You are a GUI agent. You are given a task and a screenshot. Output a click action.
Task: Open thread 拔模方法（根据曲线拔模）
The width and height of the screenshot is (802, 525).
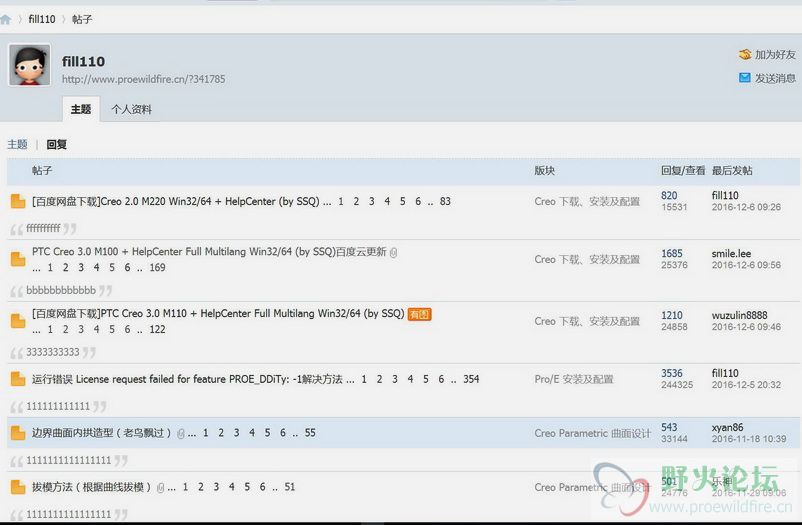click(x=92, y=487)
